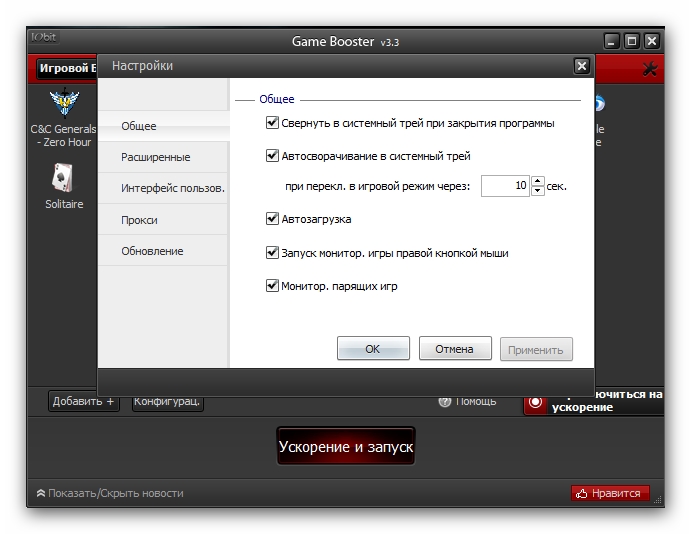Viewport: 691px width, 534px height.
Task: Click the seconds input field showing 10
Action: 505,185
